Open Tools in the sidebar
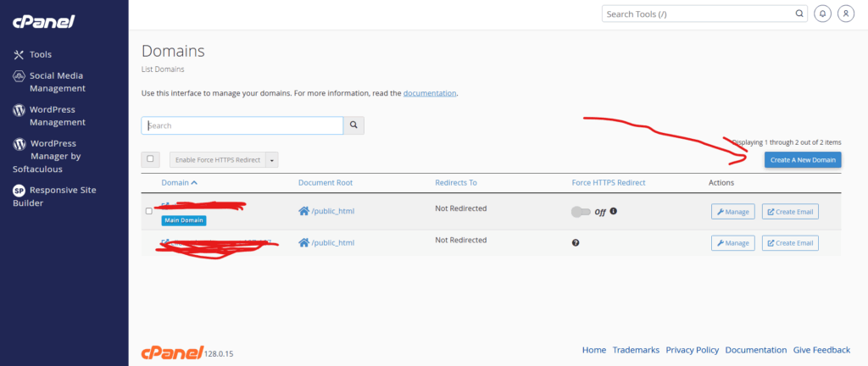The height and width of the screenshot is (366, 868). point(40,54)
